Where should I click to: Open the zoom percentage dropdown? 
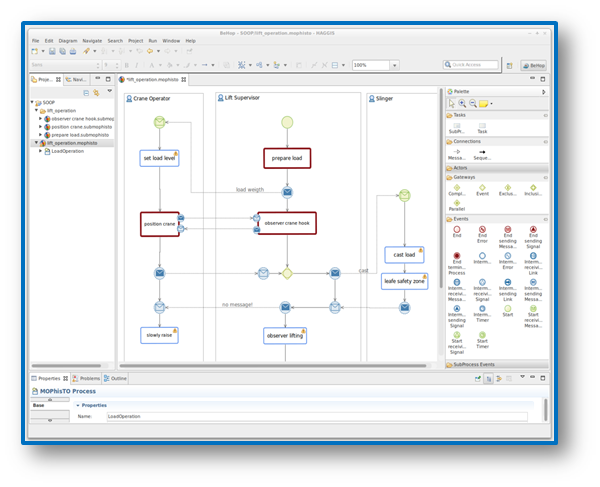(394, 65)
